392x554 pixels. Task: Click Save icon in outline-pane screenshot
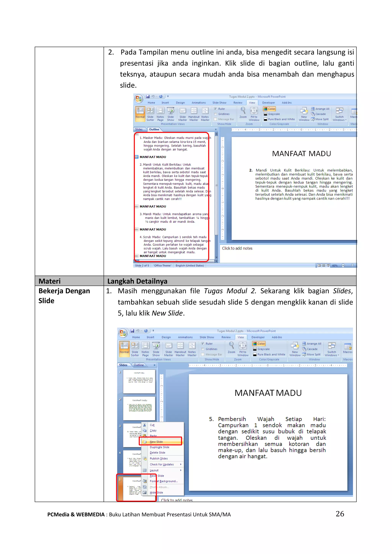148,97
